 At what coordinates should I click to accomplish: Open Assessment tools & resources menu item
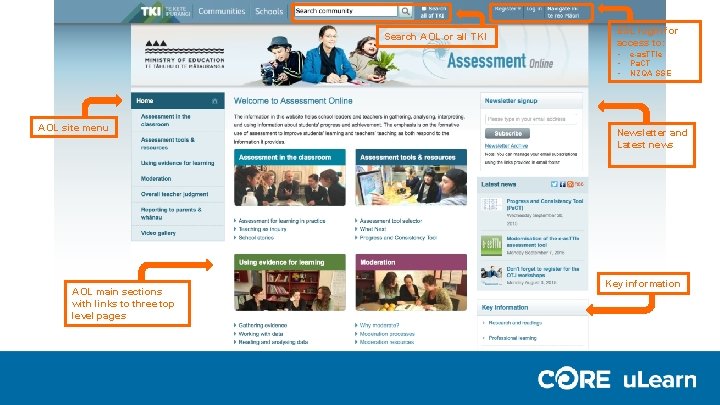(x=178, y=144)
